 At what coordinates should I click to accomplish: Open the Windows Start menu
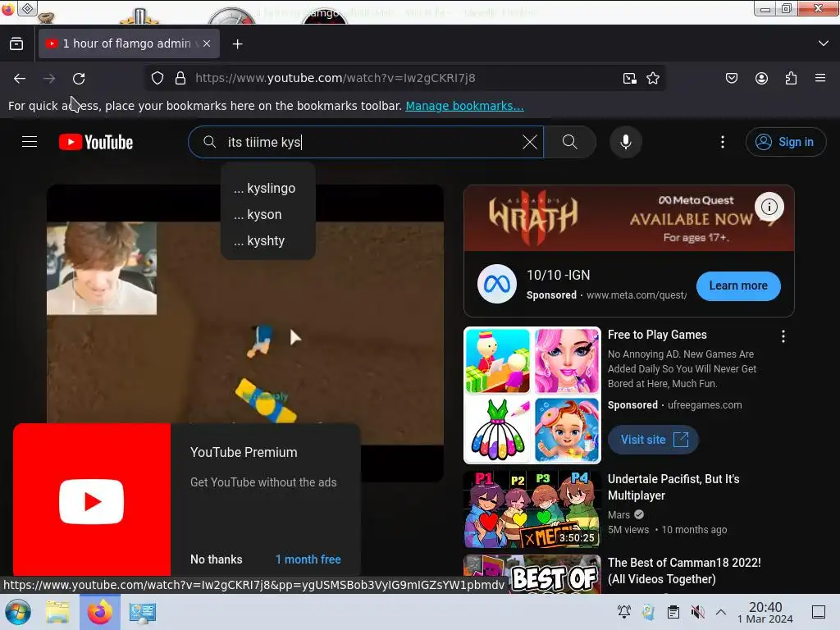[18, 612]
